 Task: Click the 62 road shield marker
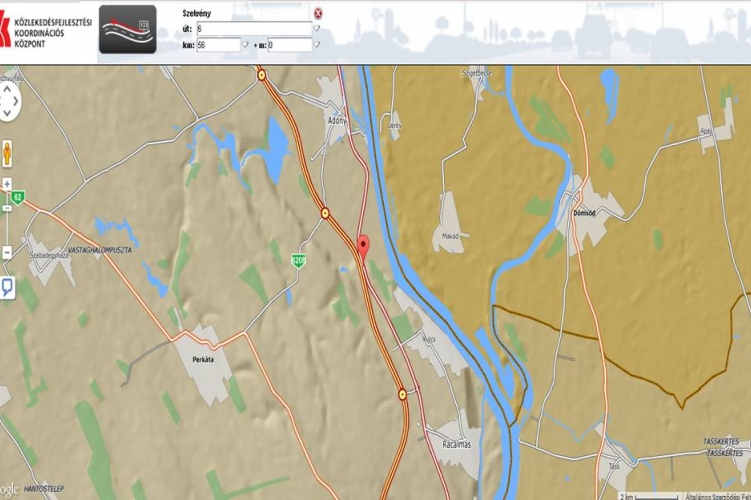18,196
